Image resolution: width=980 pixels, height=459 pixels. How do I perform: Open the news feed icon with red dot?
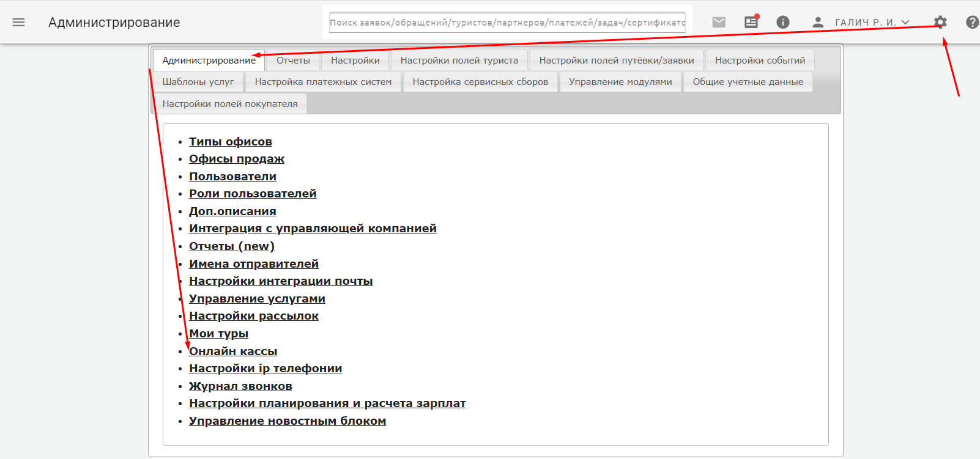[751, 22]
